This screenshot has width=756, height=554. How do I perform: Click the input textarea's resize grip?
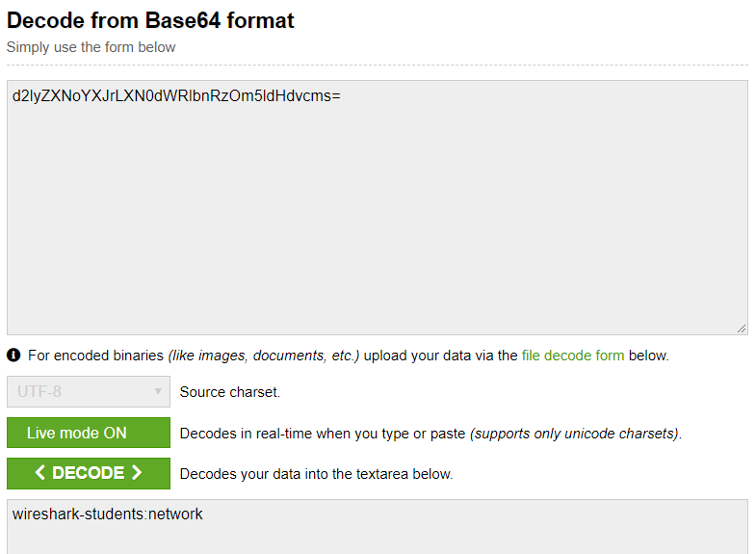click(x=741, y=329)
